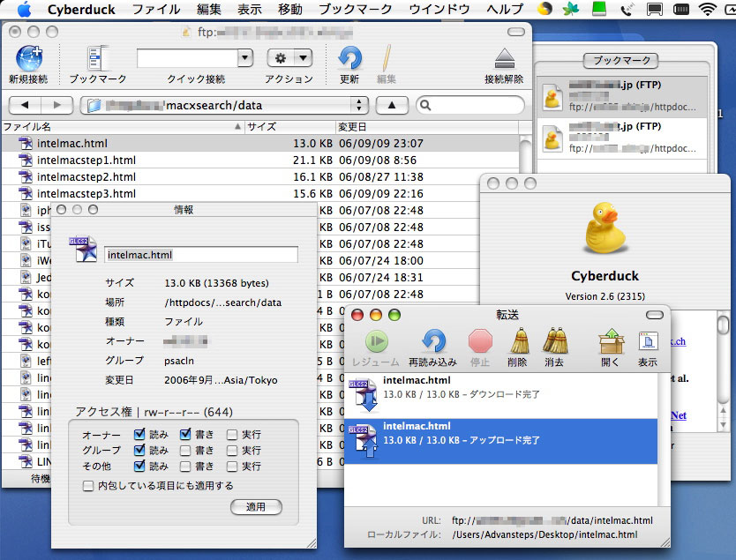
Task: Click the 開く open icon in transfers
Action: [x=610, y=341]
